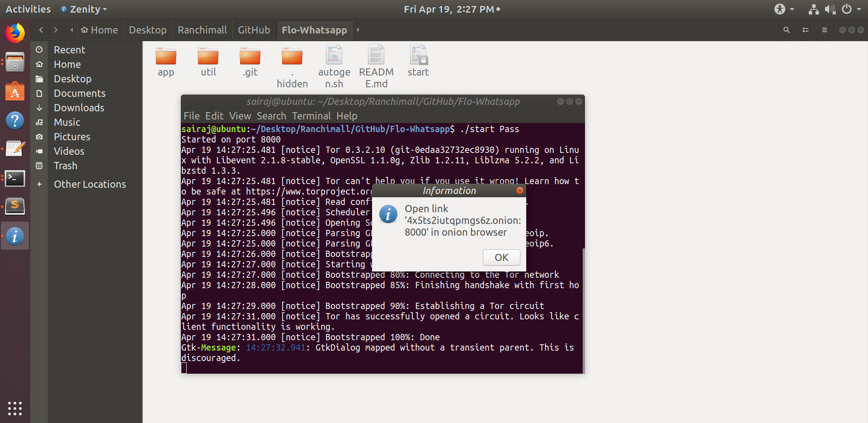This screenshot has width=868, height=423.
Task: Click the volume icon in the top bar
Action: click(x=830, y=9)
